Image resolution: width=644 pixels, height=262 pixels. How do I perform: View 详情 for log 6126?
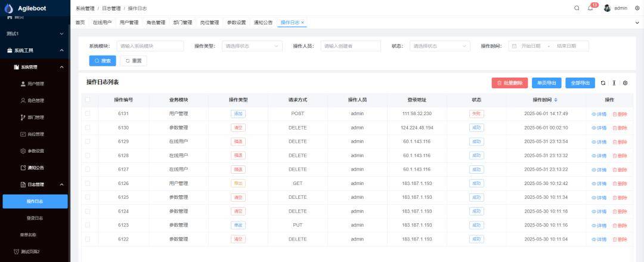599,184
